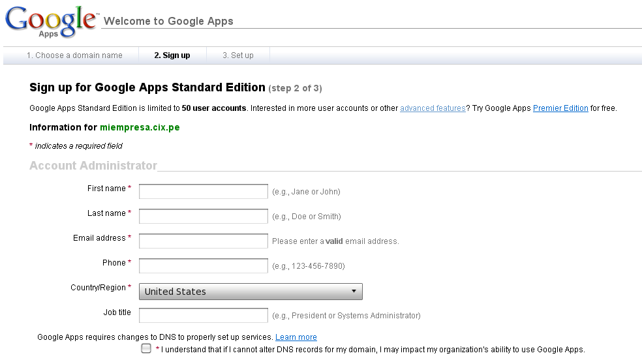
Task: Click the miempresa.cix.pe domain text
Action: coord(140,127)
